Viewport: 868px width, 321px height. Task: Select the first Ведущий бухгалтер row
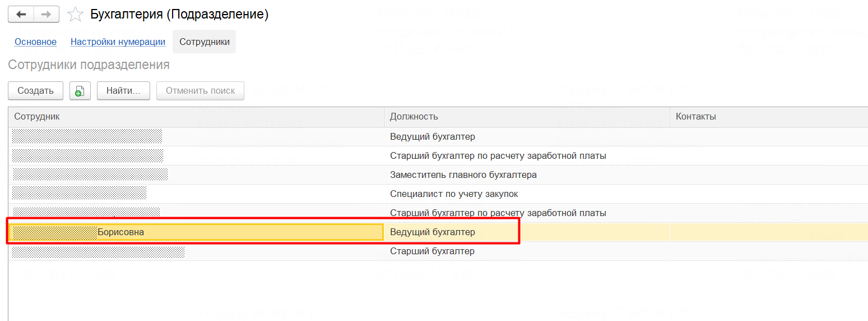click(x=438, y=136)
